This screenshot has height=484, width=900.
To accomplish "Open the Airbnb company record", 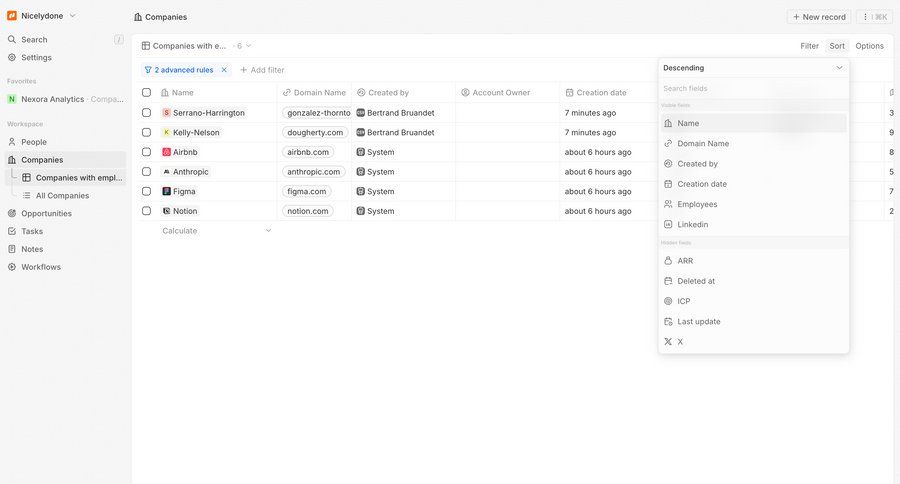I will click(x=180, y=152).
